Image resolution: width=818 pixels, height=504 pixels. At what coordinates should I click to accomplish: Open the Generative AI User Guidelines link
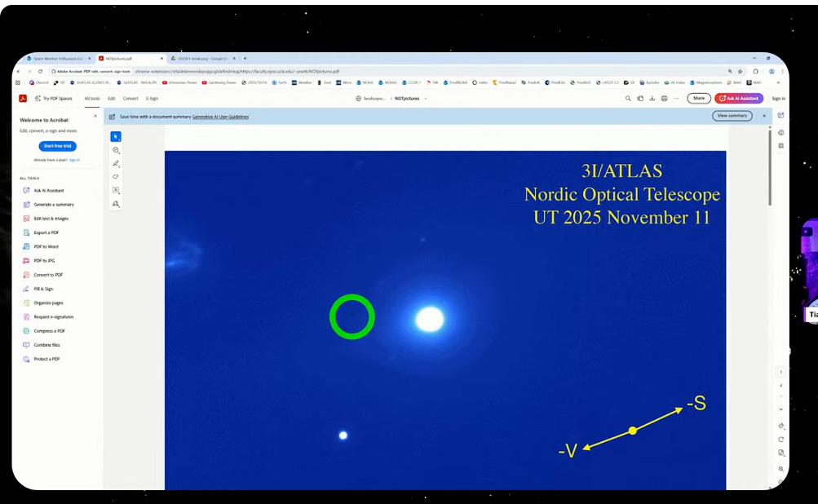click(220, 117)
